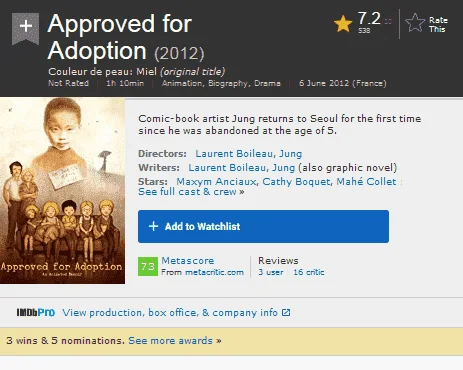Image resolution: width=463 pixels, height=370 pixels.
Task: Open Mahé Collet's profile link
Action: (366, 182)
